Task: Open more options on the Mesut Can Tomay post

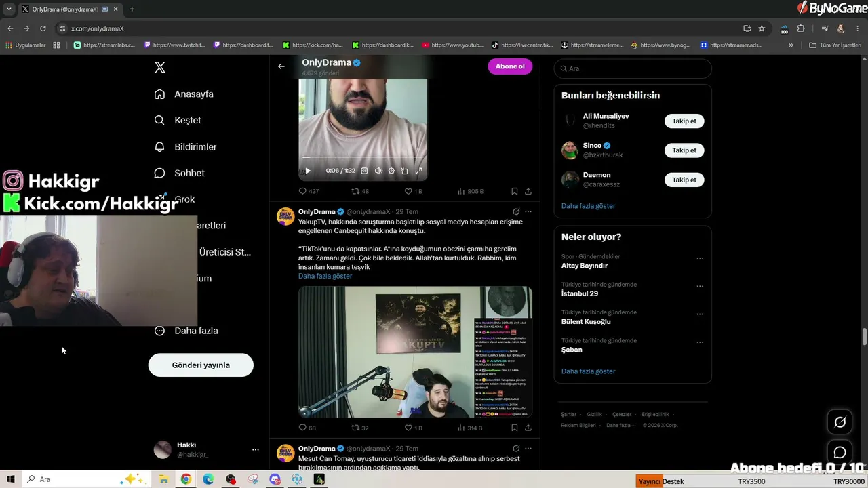Action: click(x=528, y=448)
